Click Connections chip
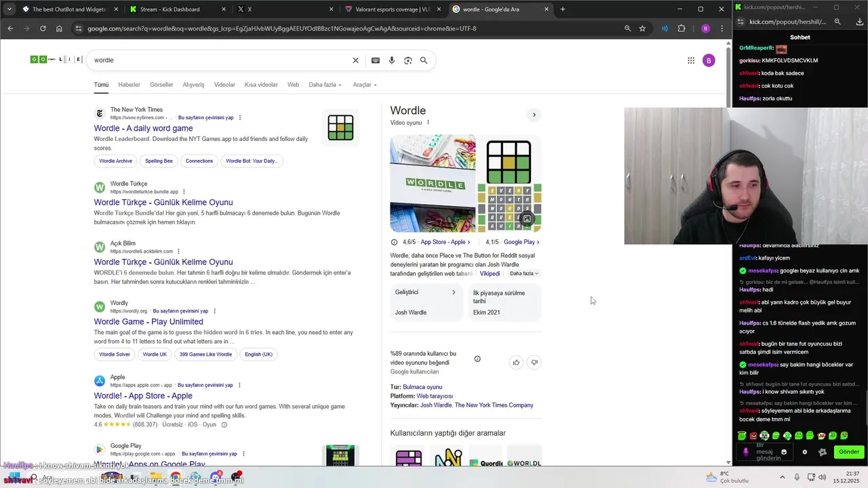 click(199, 161)
